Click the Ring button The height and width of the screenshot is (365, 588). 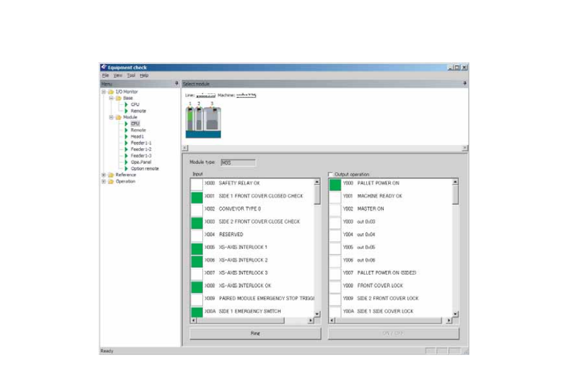[255, 333]
